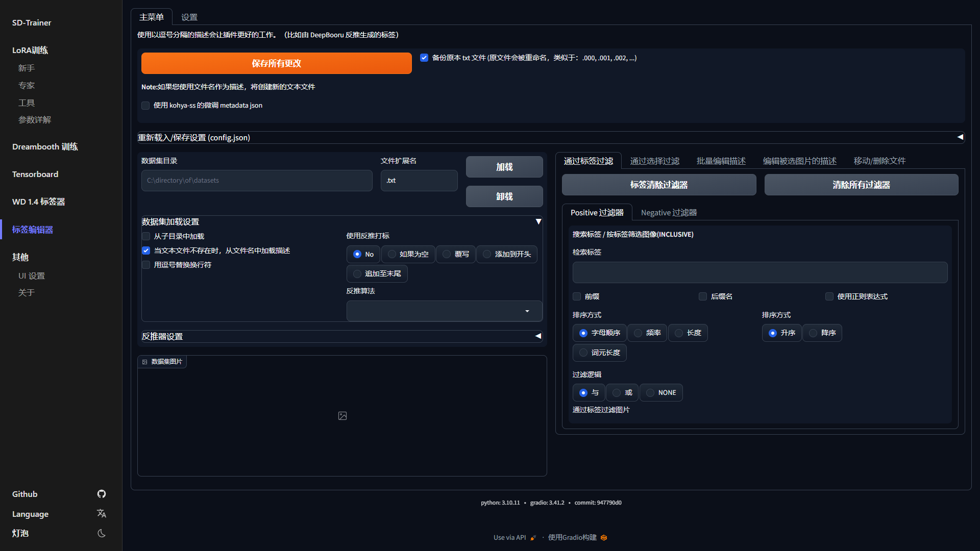The image size is (980, 551).
Task: Click the image placeholder icon in gallery
Action: [x=342, y=416]
